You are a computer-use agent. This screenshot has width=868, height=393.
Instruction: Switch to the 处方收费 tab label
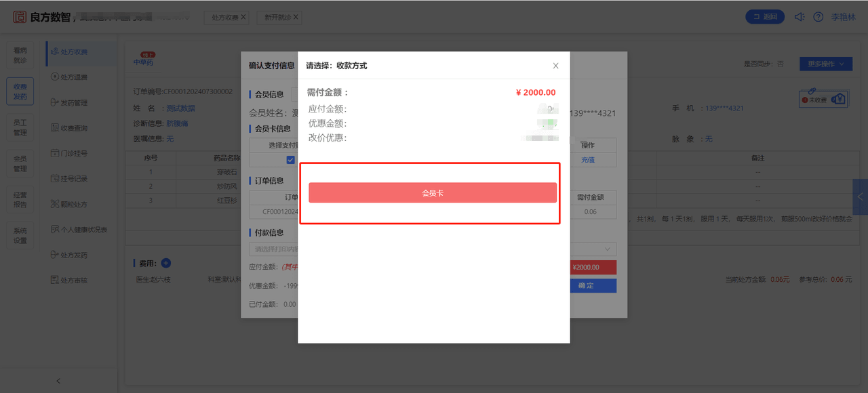[224, 17]
